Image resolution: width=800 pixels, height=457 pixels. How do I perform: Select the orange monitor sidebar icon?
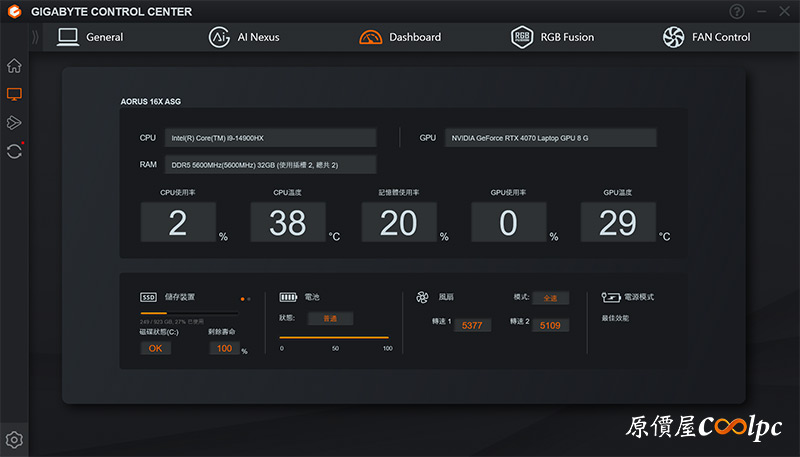[x=14, y=94]
